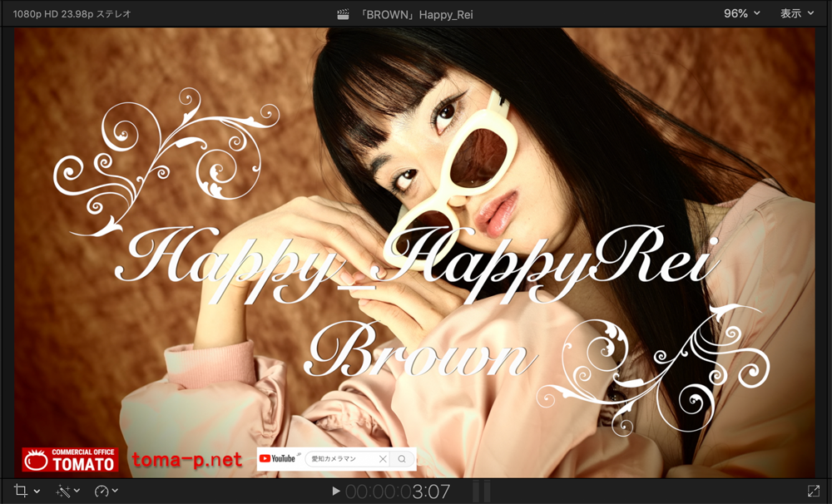Viewport: 832px width, 504px height.
Task: Click the fullscreen expand arrows icon
Action: point(813,492)
